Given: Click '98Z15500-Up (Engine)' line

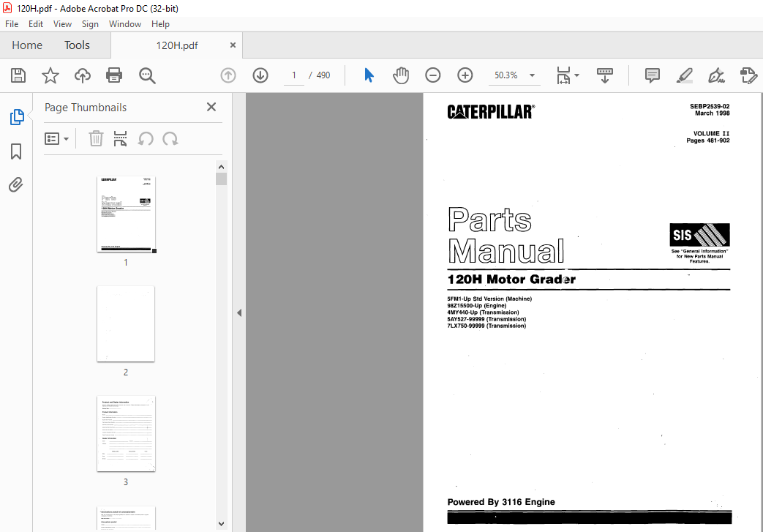Looking at the screenshot, I should pos(477,306).
